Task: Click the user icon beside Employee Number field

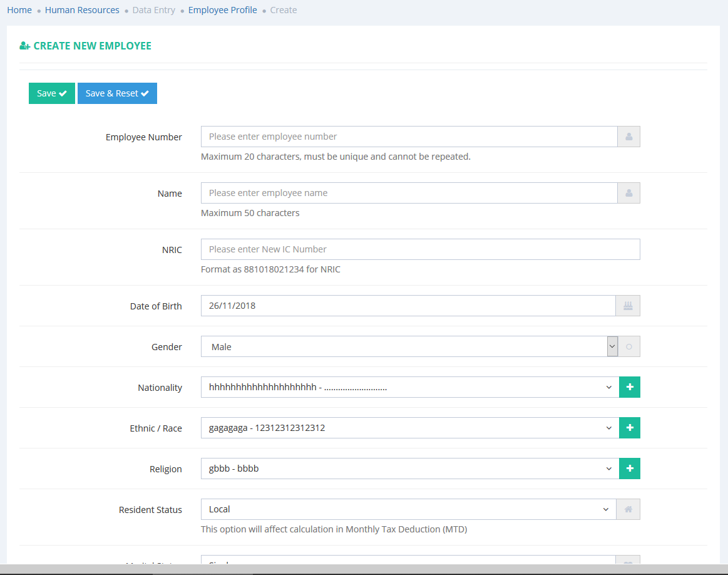Action: pos(628,137)
